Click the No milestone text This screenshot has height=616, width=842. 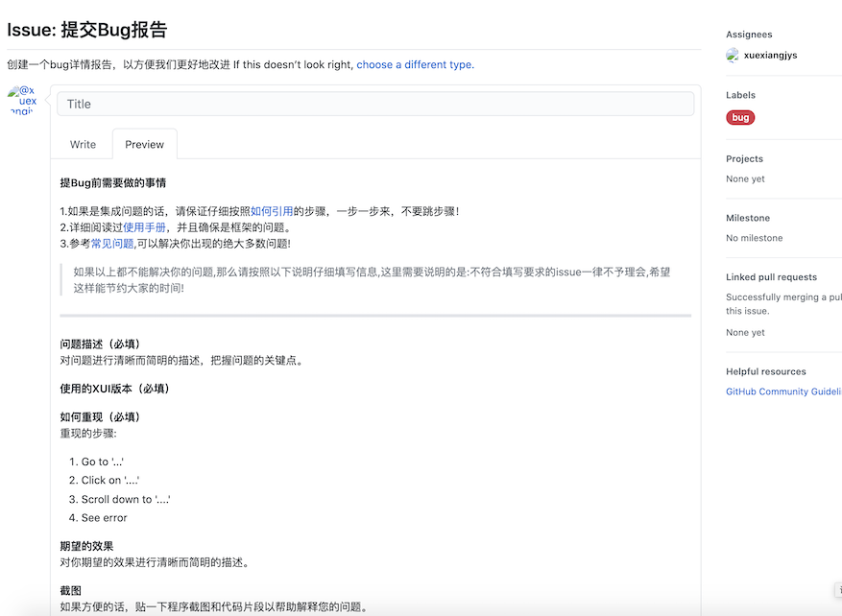tap(754, 238)
